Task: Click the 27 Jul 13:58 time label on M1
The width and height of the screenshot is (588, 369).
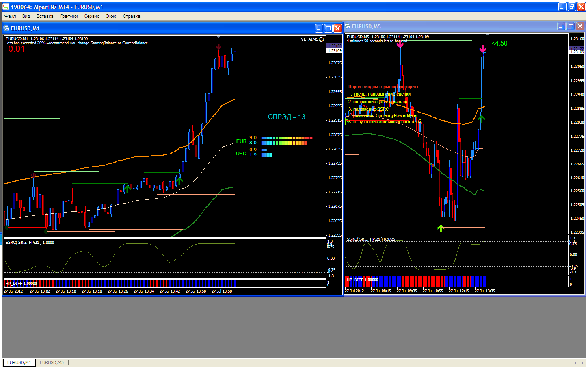Action: 222,291
